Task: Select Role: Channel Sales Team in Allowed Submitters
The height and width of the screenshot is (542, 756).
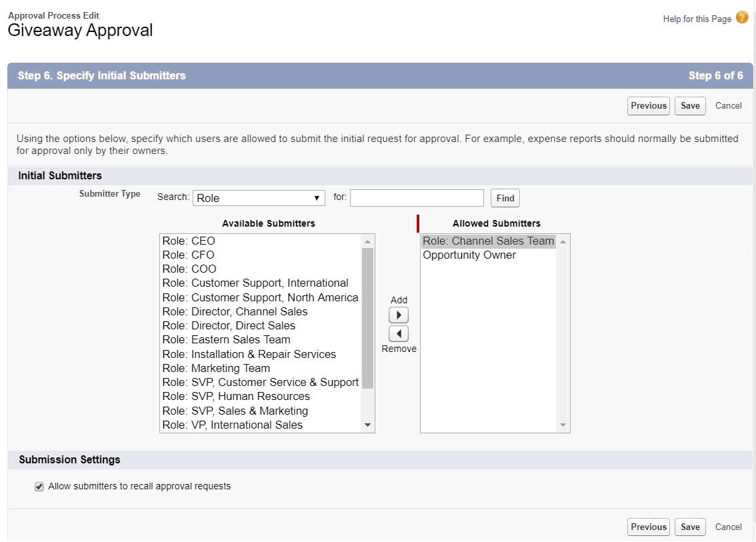Action: coord(487,241)
